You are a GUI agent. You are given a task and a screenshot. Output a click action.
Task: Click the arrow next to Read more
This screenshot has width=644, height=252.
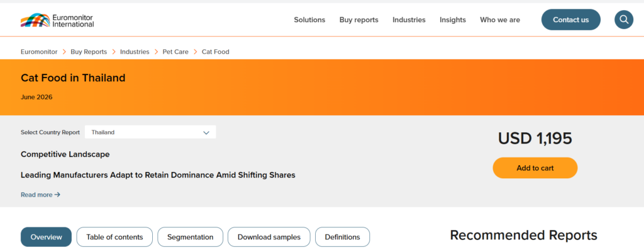pos(57,195)
